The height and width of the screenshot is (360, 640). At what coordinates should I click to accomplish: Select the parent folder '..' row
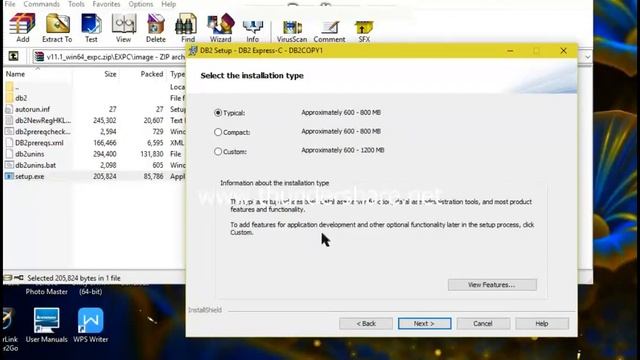94,87
